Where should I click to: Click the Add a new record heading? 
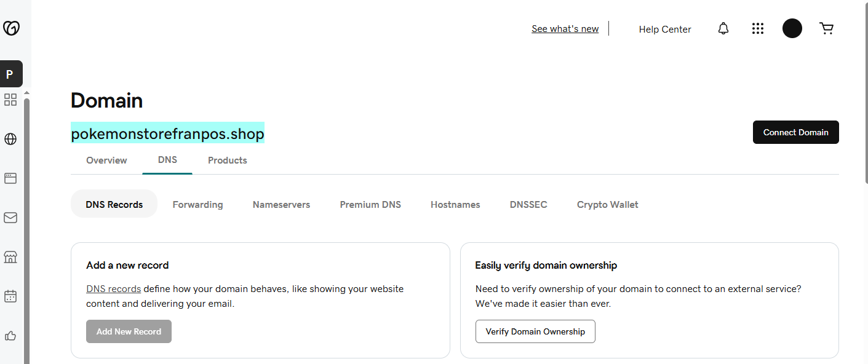(127, 266)
